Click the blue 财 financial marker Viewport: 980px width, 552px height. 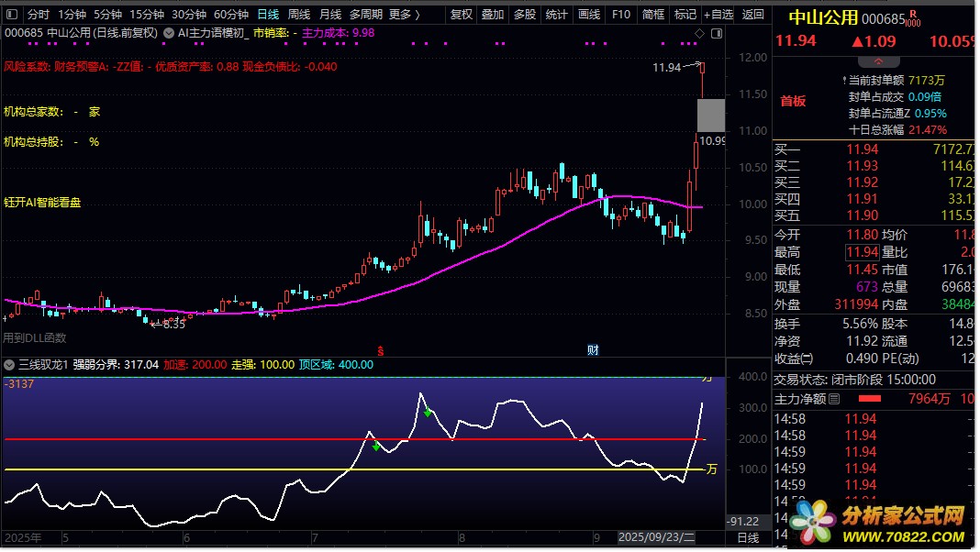click(593, 350)
